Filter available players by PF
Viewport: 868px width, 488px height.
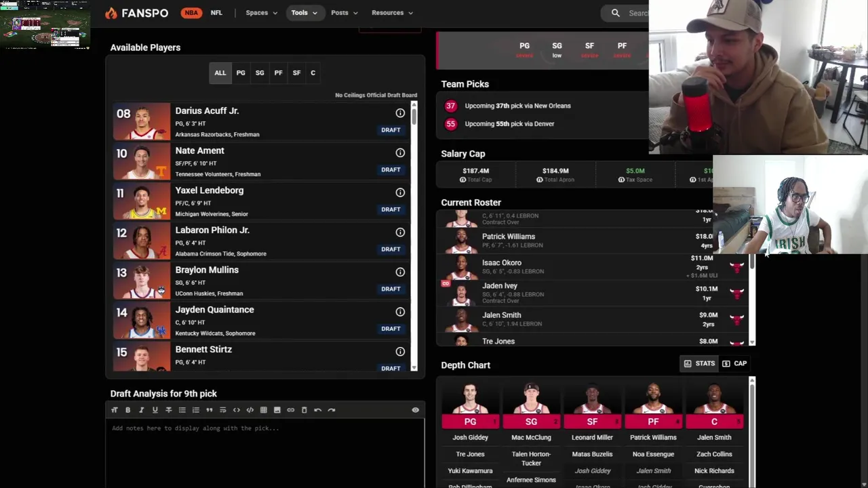(x=278, y=73)
